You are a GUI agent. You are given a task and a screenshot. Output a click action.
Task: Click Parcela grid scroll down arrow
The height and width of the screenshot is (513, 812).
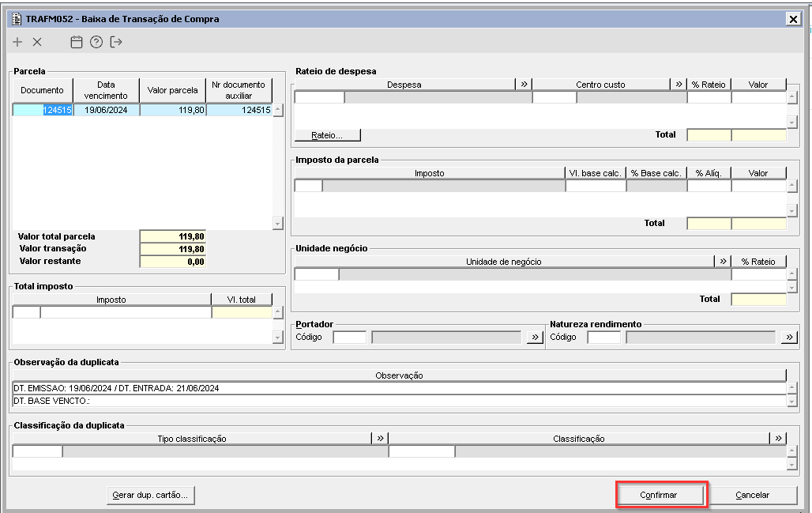[x=278, y=224]
